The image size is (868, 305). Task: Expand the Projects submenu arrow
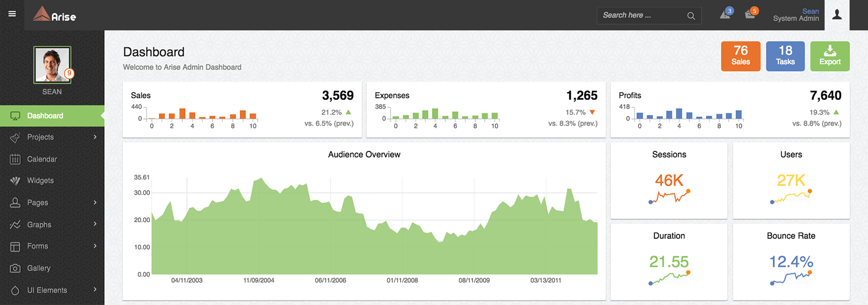tap(95, 137)
